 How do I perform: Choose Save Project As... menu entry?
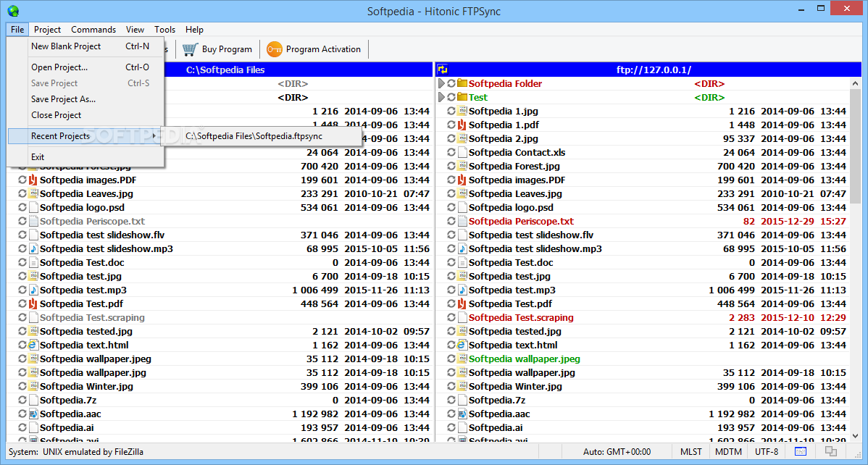[85, 99]
